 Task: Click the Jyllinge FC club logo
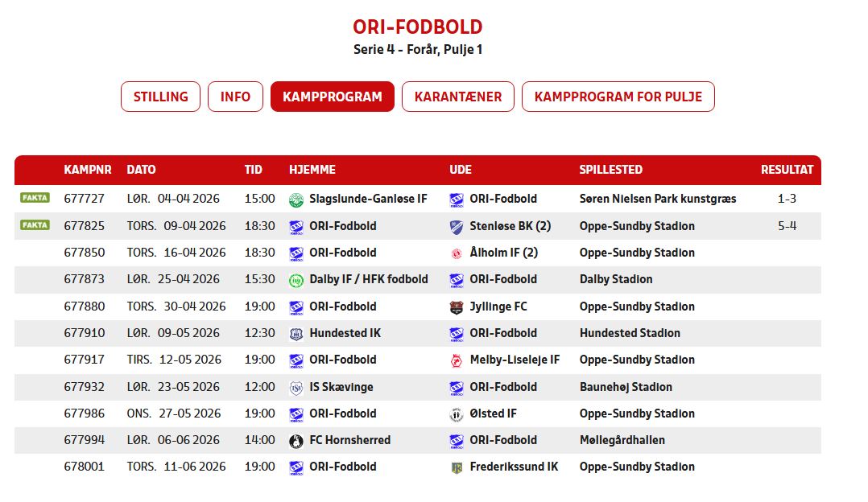tap(457, 307)
